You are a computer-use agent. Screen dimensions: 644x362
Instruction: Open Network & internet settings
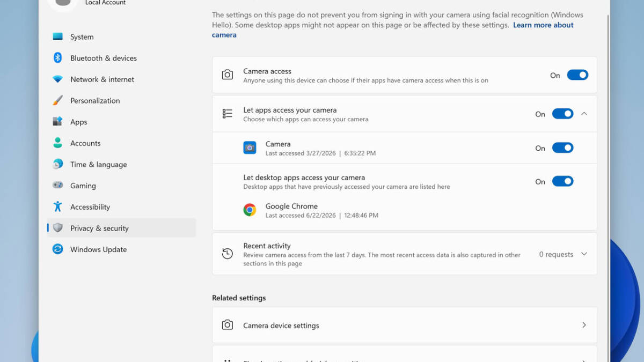121,79
